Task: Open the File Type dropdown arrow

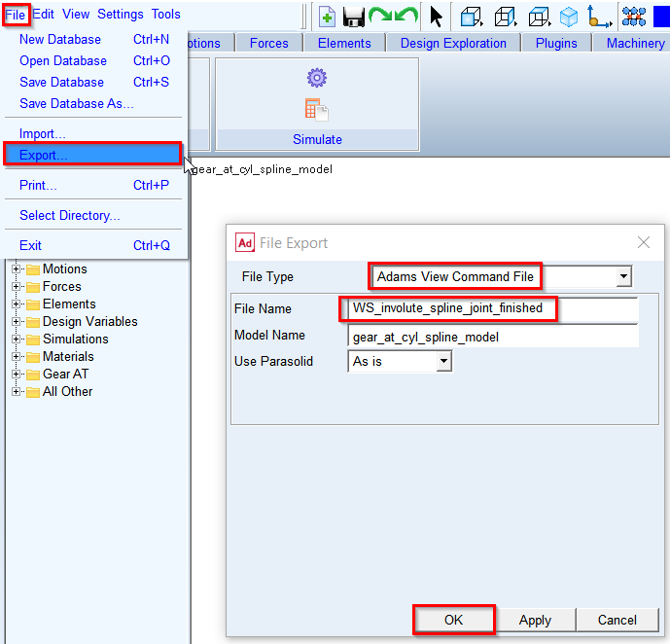Action: point(623,276)
